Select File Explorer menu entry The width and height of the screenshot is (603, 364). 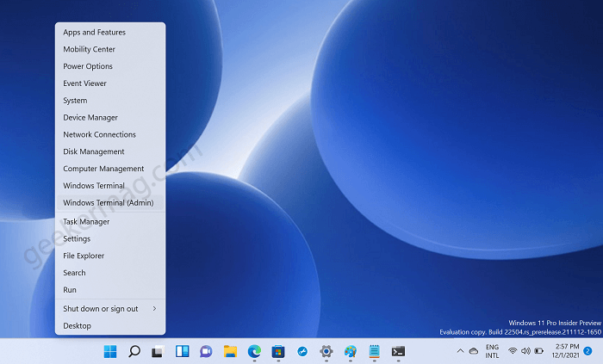110,256
